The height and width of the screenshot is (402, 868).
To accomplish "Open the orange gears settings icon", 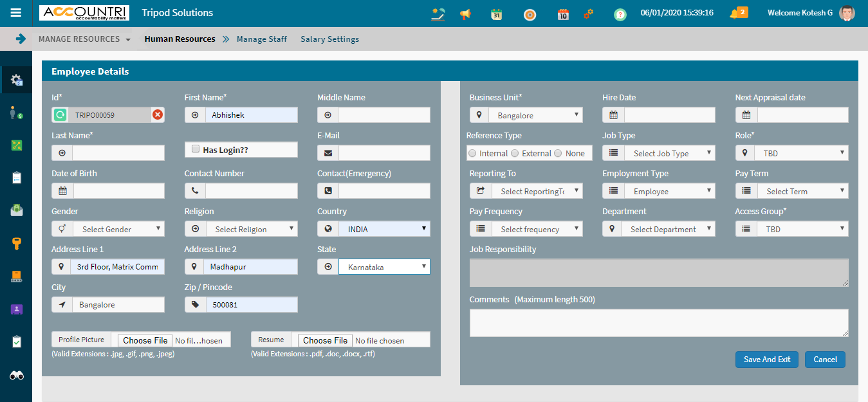I will click(588, 14).
